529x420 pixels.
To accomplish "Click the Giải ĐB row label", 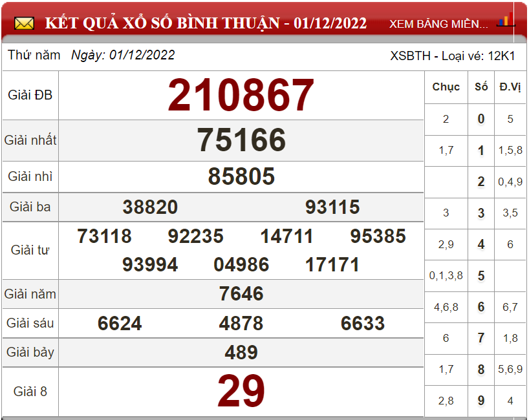I will (x=30, y=95).
